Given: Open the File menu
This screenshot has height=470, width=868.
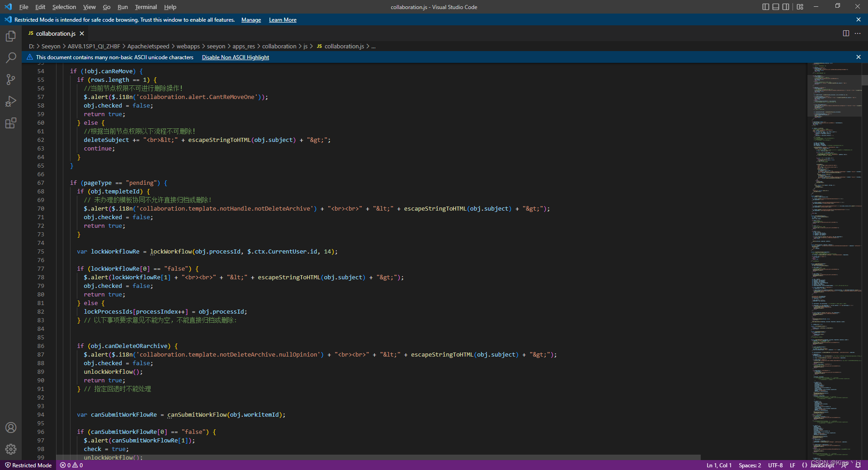Looking at the screenshot, I should [x=24, y=7].
